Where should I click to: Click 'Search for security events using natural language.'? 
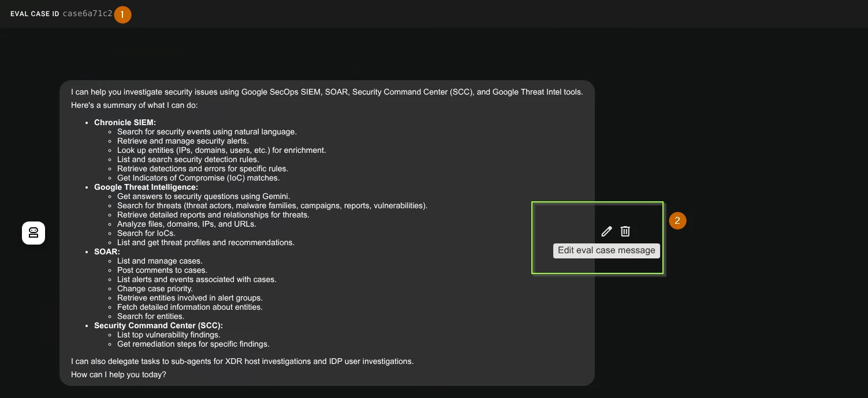click(207, 132)
